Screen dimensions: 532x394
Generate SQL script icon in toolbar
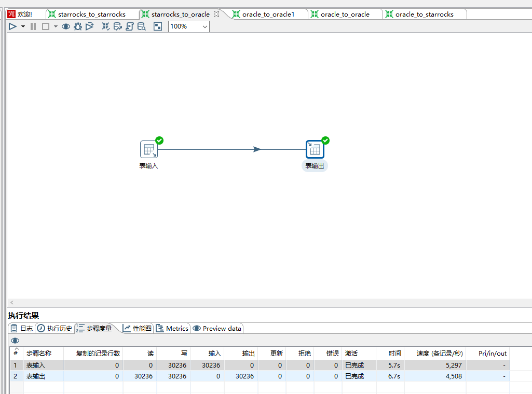[130, 26]
